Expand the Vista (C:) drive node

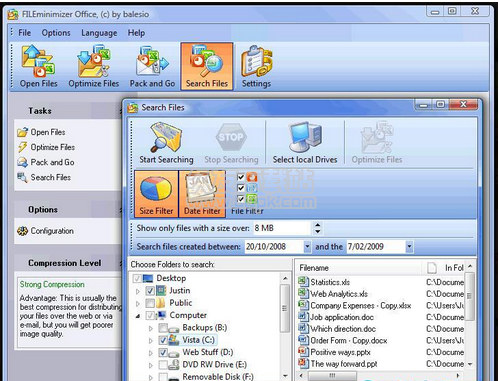pyautogui.click(x=151, y=341)
